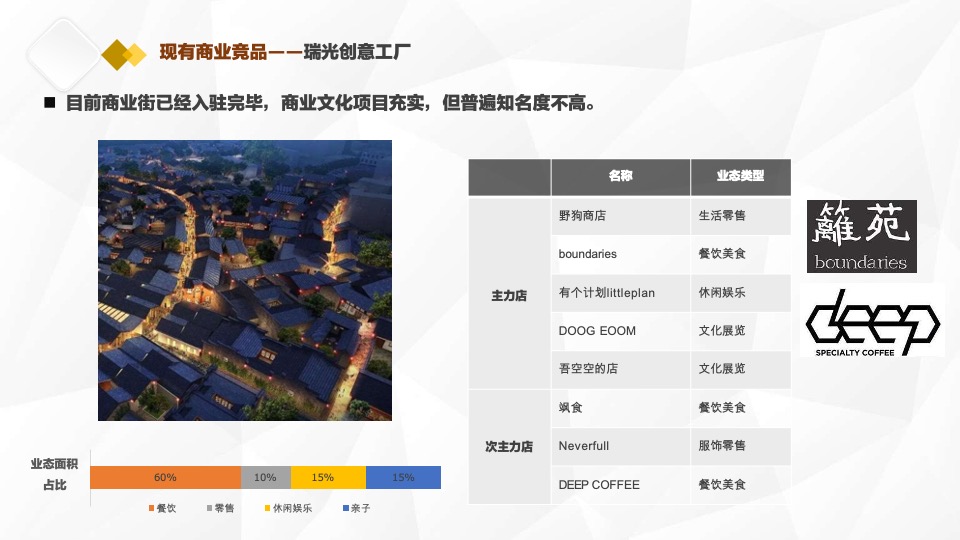Click the 零售 legend entry
This screenshot has height=540, width=960.
pos(220,508)
